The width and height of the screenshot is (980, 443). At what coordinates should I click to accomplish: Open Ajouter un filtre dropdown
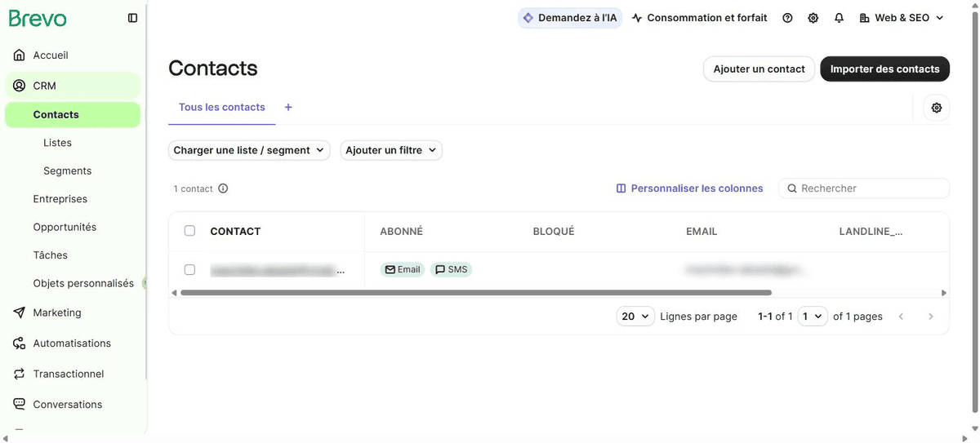(x=391, y=150)
